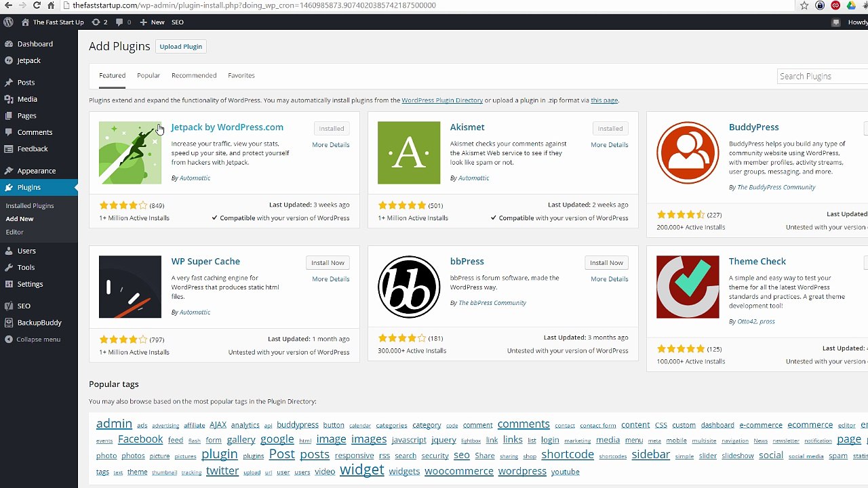Open SEO item in admin bar
Image resolution: width=868 pixels, height=488 pixels.
point(178,22)
